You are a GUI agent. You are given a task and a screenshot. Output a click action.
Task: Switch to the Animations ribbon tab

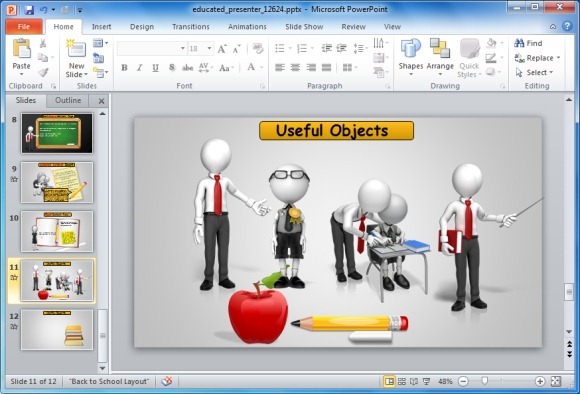click(x=247, y=27)
